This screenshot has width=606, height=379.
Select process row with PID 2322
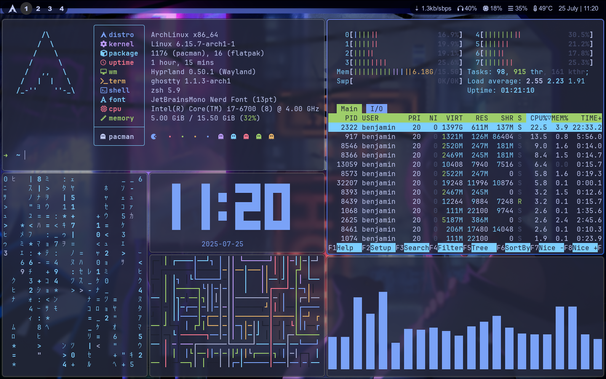(465, 127)
